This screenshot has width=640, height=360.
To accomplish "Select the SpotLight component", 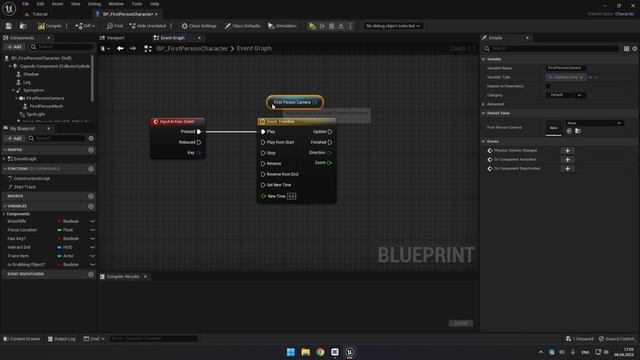I will (36, 114).
